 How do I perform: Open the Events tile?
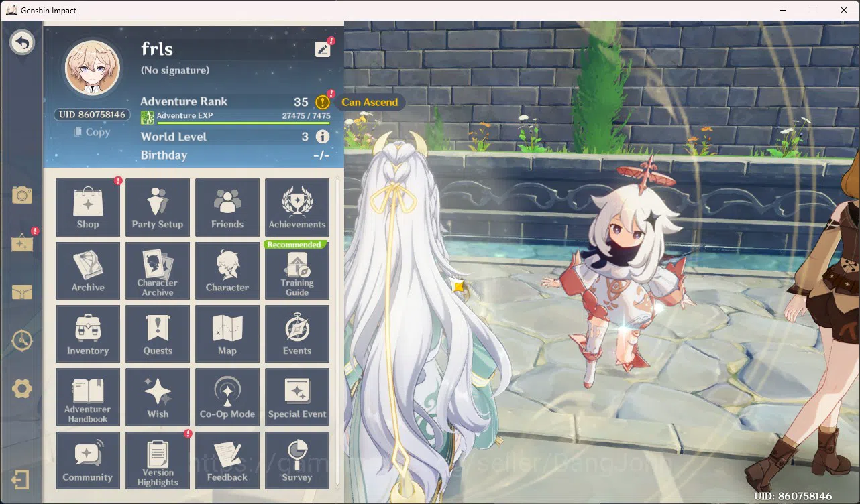[297, 334]
